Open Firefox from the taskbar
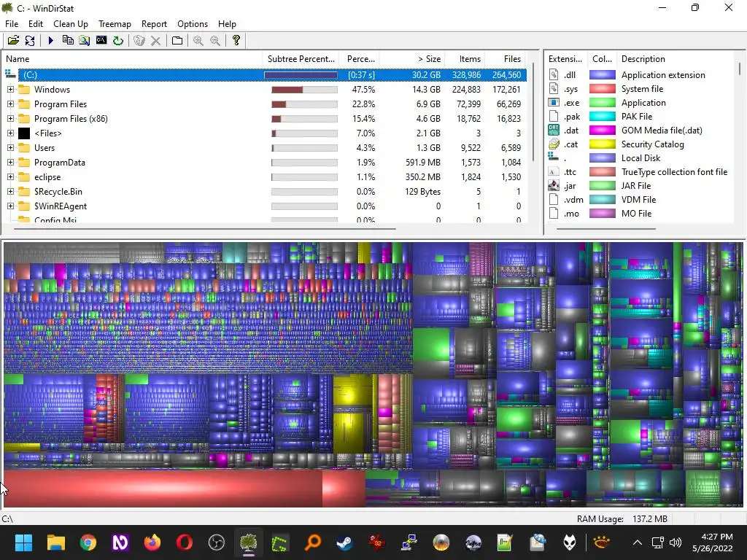Image resolution: width=747 pixels, height=560 pixels. [152, 542]
